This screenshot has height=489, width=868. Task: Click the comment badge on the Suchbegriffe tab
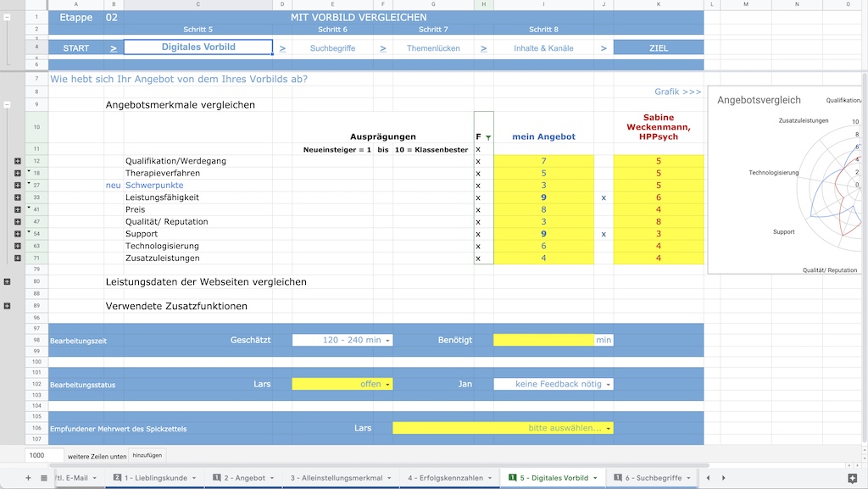[x=618, y=477]
